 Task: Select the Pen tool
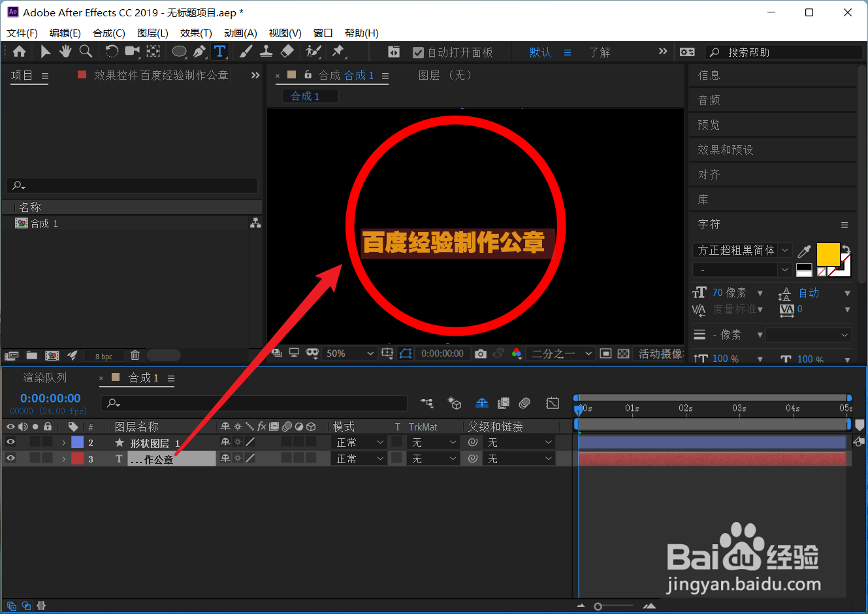pyautogui.click(x=200, y=52)
